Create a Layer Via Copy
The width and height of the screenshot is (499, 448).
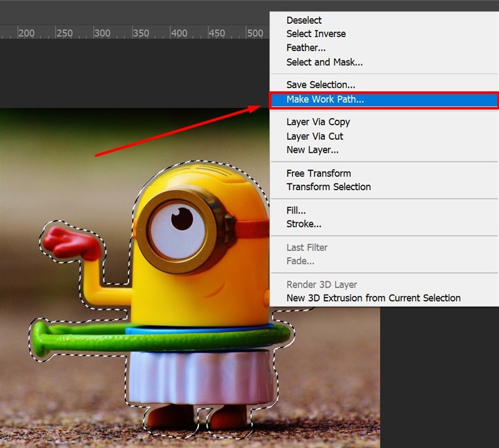click(318, 122)
